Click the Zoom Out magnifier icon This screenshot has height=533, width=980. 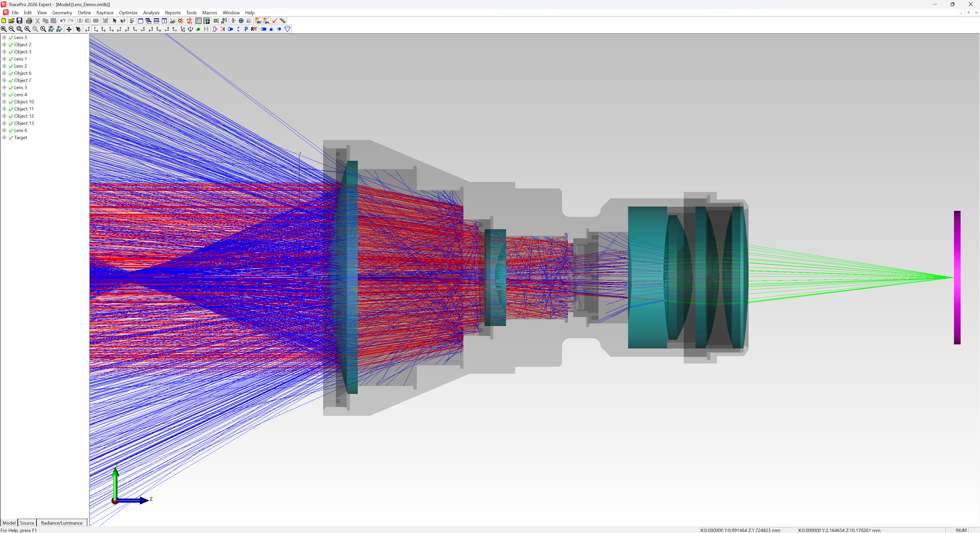coord(11,29)
